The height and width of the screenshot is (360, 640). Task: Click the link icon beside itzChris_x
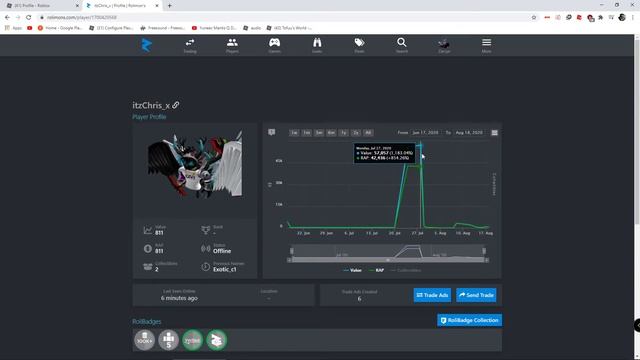click(x=176, y=105)
